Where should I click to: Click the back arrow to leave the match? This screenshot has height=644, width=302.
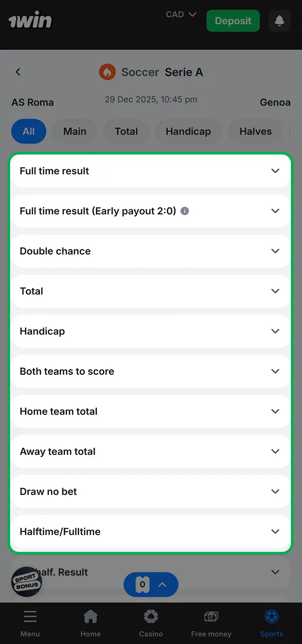(18, 72)
